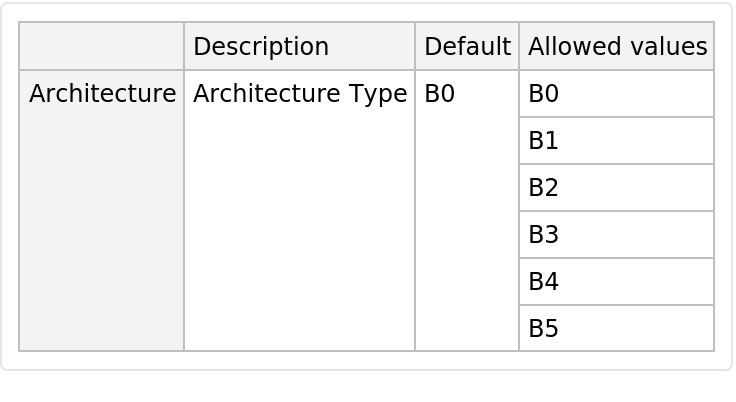Click the panel margin just below the table
Screen dimensions: 736x402
point(366,360)
